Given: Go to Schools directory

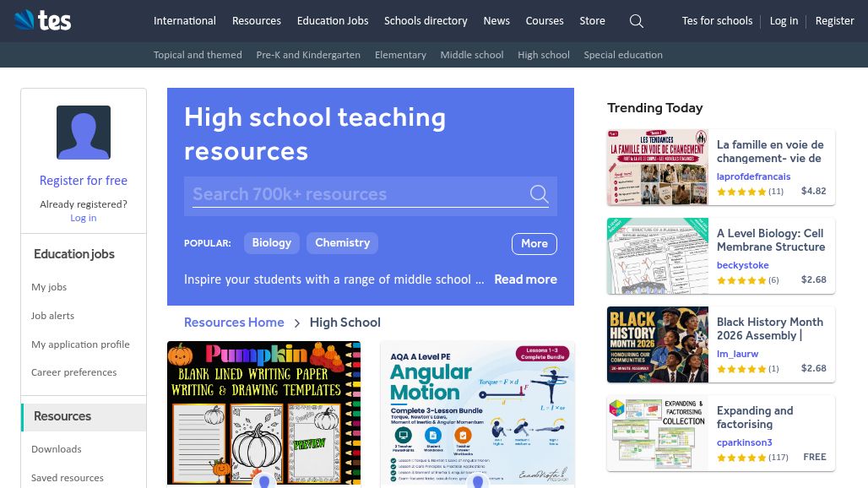Looking at the screenshot, I should click(426, 20).
